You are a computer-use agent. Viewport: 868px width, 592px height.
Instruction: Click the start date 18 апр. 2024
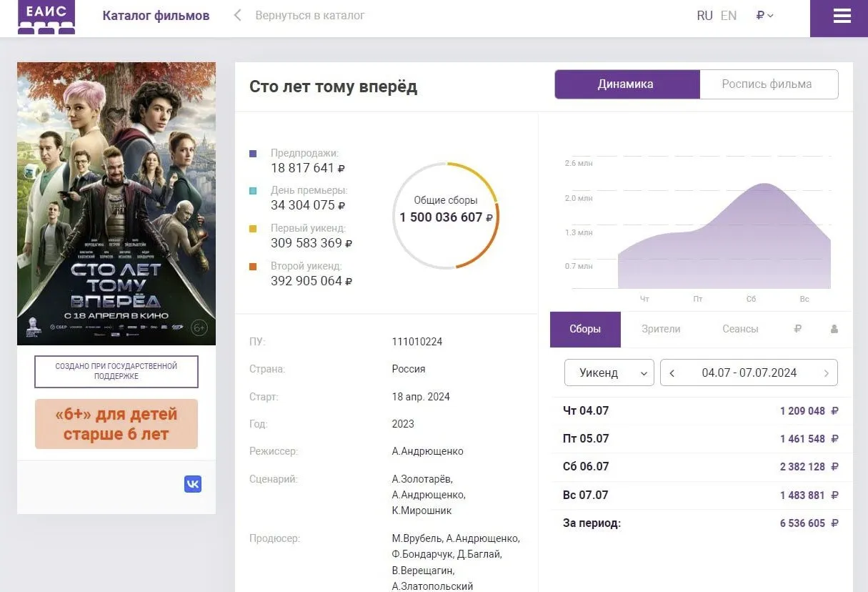[421, 397]
